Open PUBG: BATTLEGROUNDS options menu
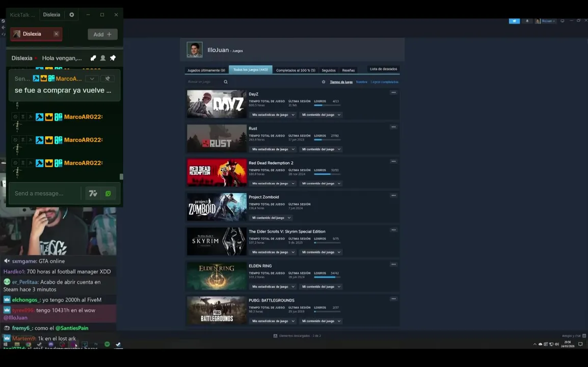Screen dimensions: 588x367 (393, 299)
